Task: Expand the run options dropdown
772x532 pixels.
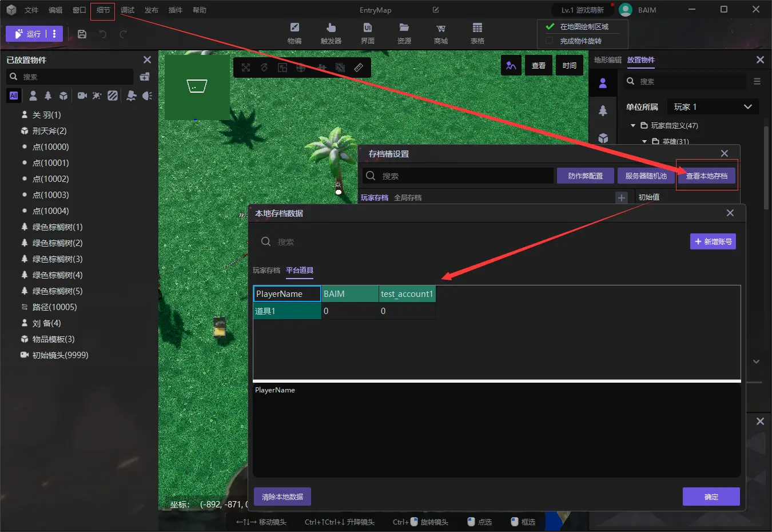Action: (x=54, y=34)
